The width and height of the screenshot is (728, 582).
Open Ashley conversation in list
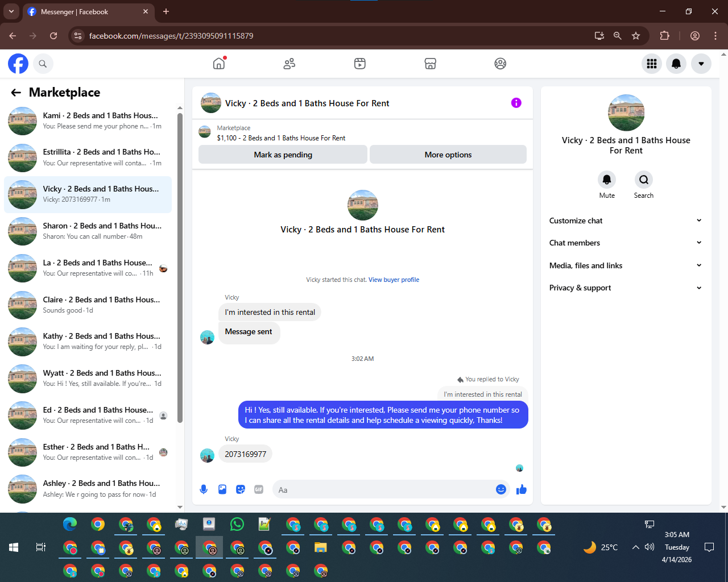coord(88,489)
